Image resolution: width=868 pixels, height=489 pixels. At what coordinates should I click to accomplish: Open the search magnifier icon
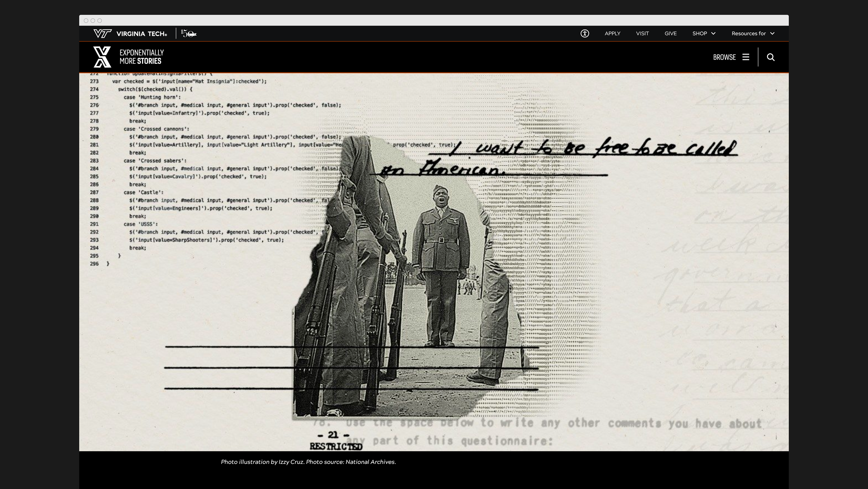pyautogui.click(x=771, y=57)
